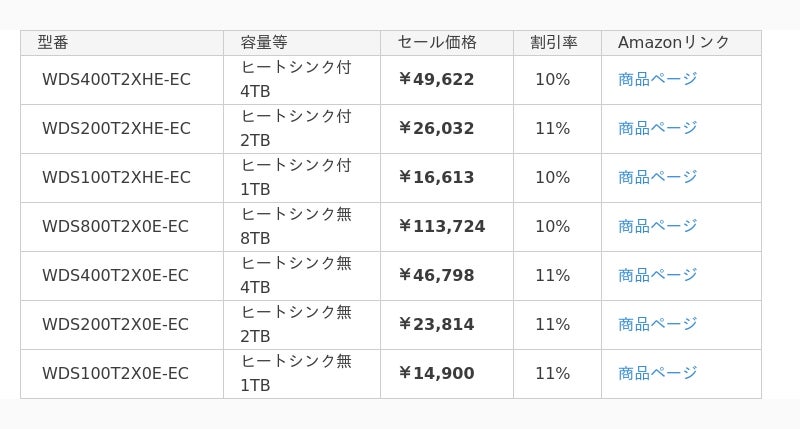Click the 型番 column header
This screenshot has width=800, height=429.
click(x=122, y=43)
